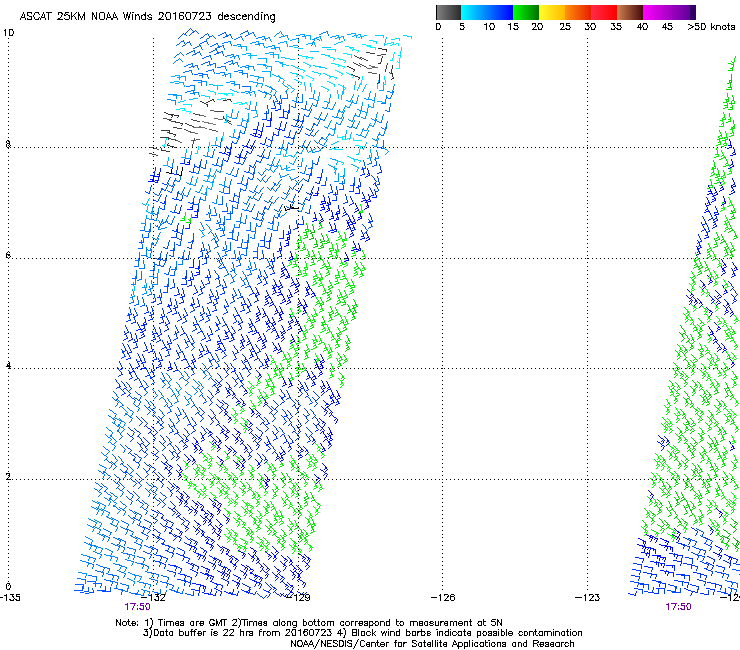Viewport: 740px width, 650px height.
Task: Click the latitude axis label "8"
Action: pyautogui.click(x=8, y=144)
